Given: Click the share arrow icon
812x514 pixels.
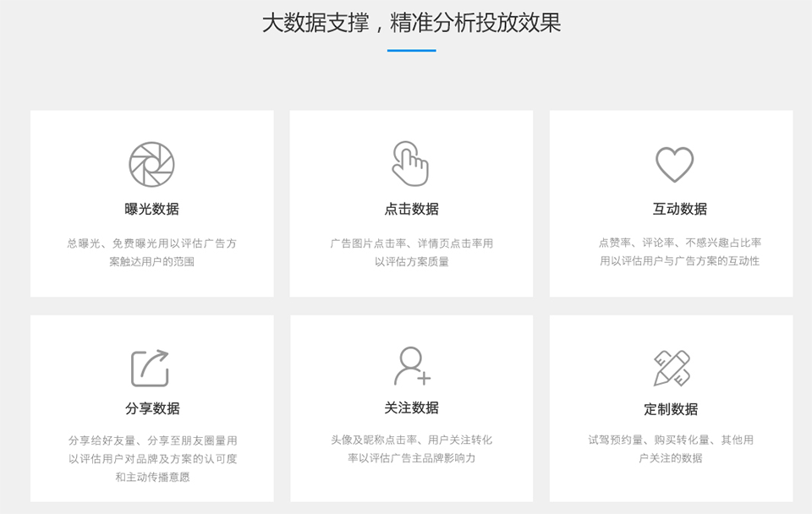Looking at the screenshot, I should 151,367.
